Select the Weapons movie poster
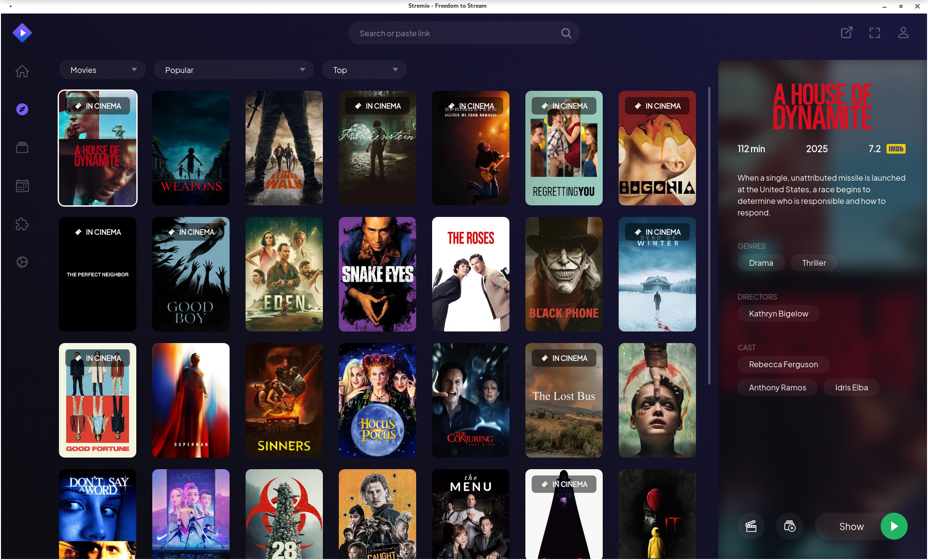The height and width of the screenshot is (560, 928). tap(190, 148)
